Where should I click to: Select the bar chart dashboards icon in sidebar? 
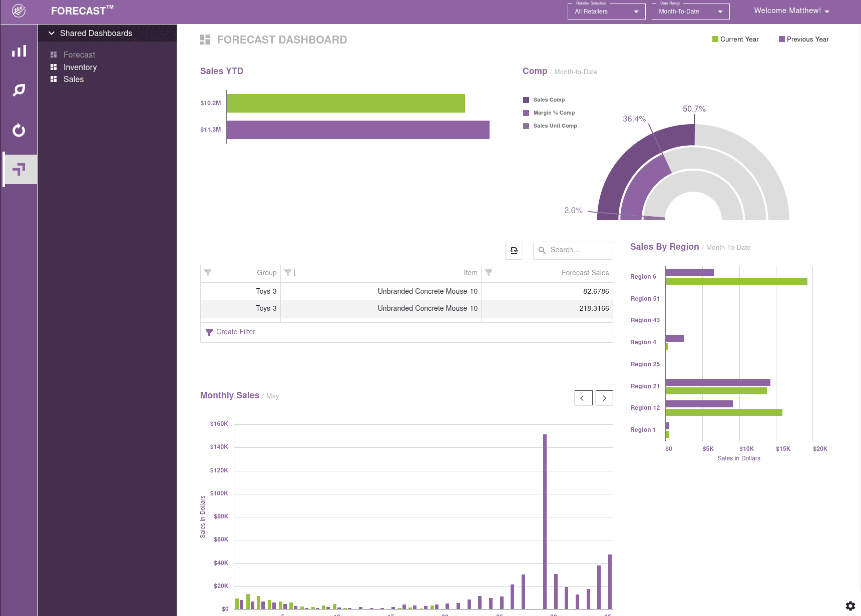(19, 50)
